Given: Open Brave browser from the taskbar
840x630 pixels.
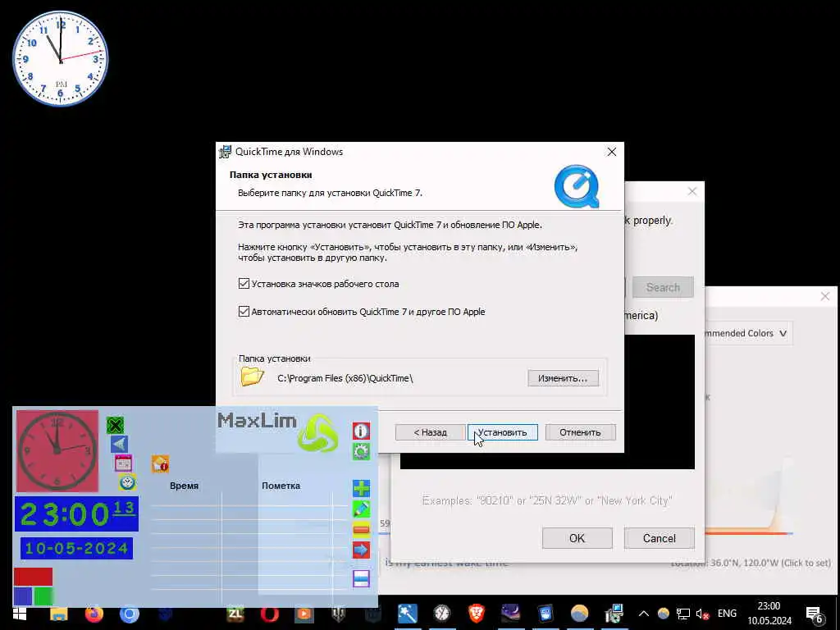Looking at the screenshot, I should click(x=477, y=614).
